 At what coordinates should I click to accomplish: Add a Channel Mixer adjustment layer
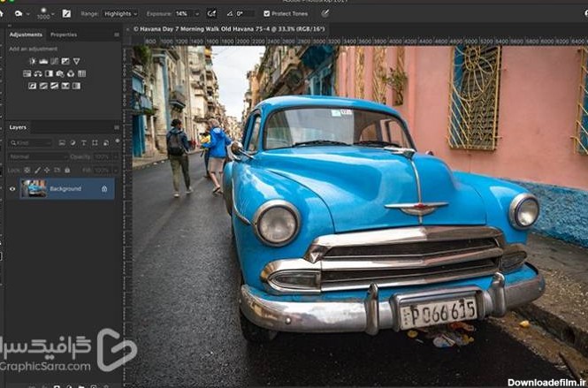coord(71,74)
